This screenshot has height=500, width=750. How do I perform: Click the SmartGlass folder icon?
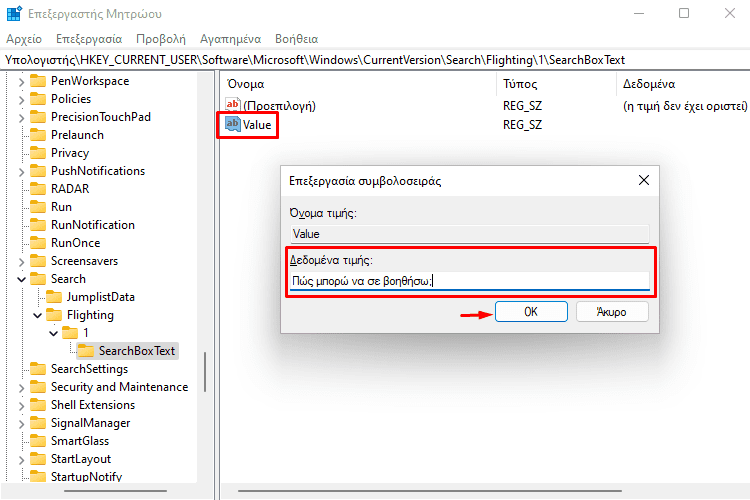[x=38, y=441]
